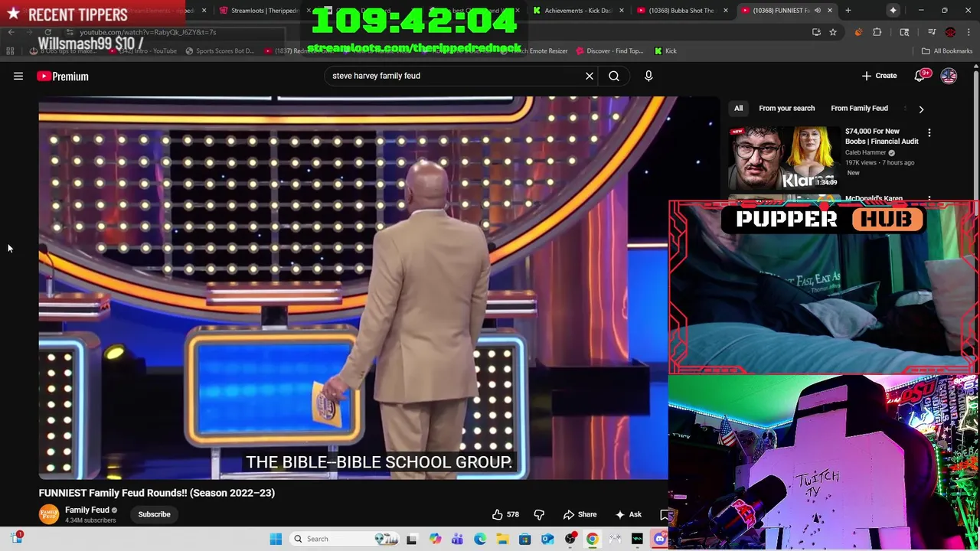Viewport: 980px width, 551px height.
Task: Dislike the video with thumbs down
Action: pos(539,514)
